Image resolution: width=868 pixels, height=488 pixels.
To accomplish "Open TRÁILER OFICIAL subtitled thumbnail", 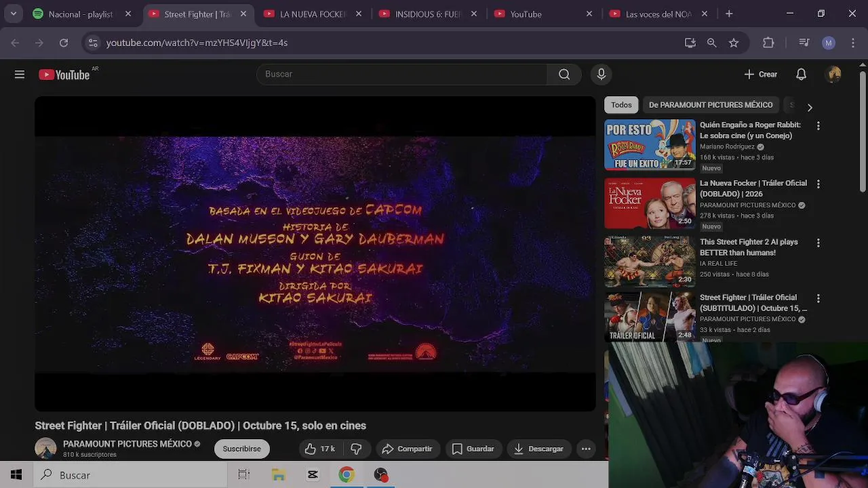I will 650,317.
